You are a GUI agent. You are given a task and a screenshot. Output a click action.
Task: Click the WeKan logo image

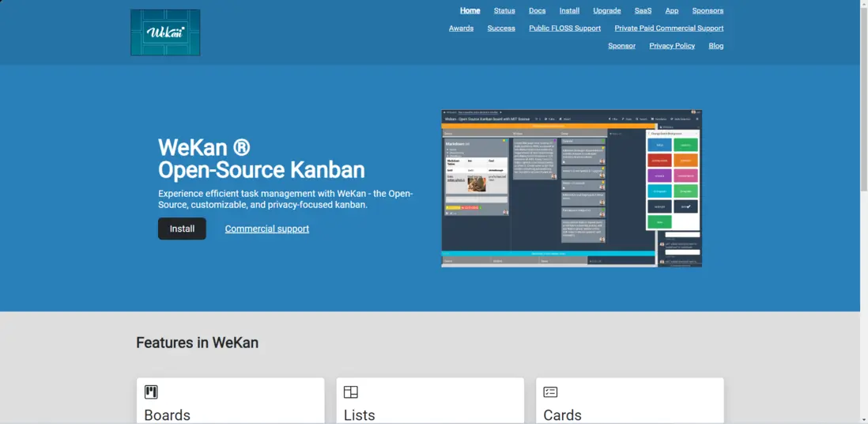165,32
